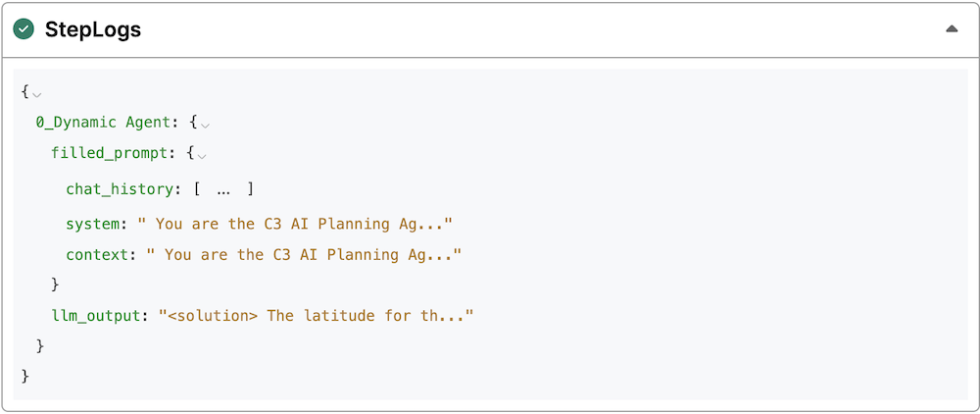This screenshot has height=414, width=980.
Task: Collapse the 0_Dynamic Agent node chevron
Action: (x=206, y=125)
